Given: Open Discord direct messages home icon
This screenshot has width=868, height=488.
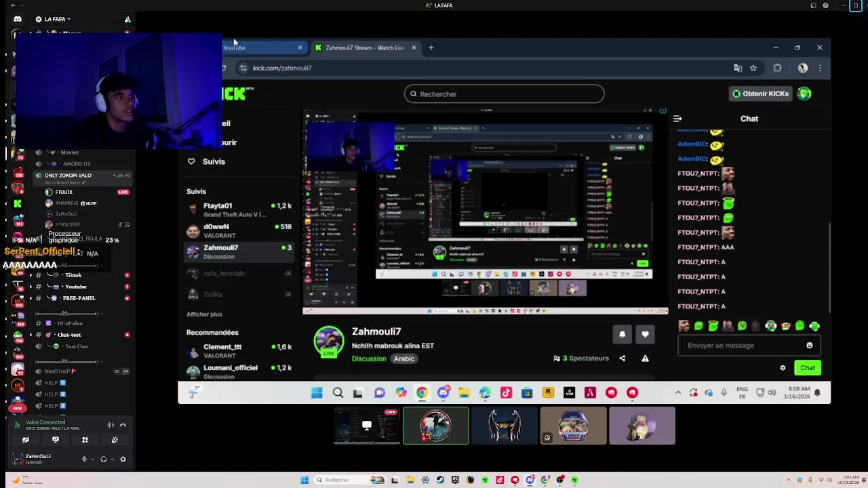Looking at the screenshot, I should [x=18, y=19].
